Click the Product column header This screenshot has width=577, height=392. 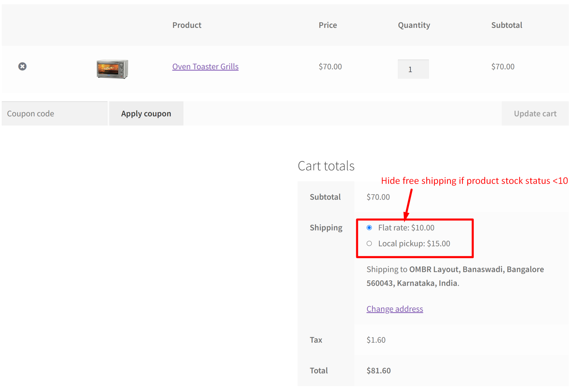(187, 25)
